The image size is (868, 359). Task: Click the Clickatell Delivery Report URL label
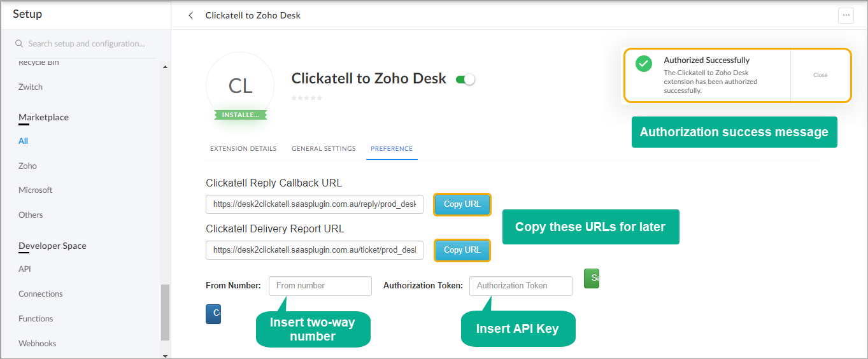point(275,229)
